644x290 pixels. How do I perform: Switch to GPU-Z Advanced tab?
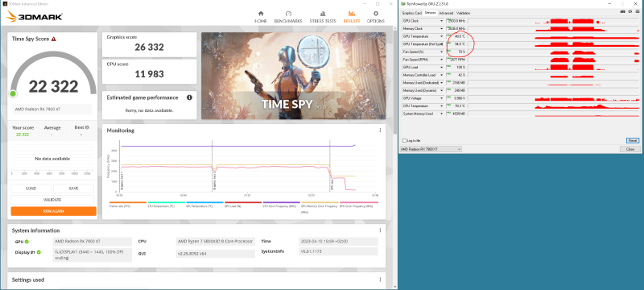(446, 13)
